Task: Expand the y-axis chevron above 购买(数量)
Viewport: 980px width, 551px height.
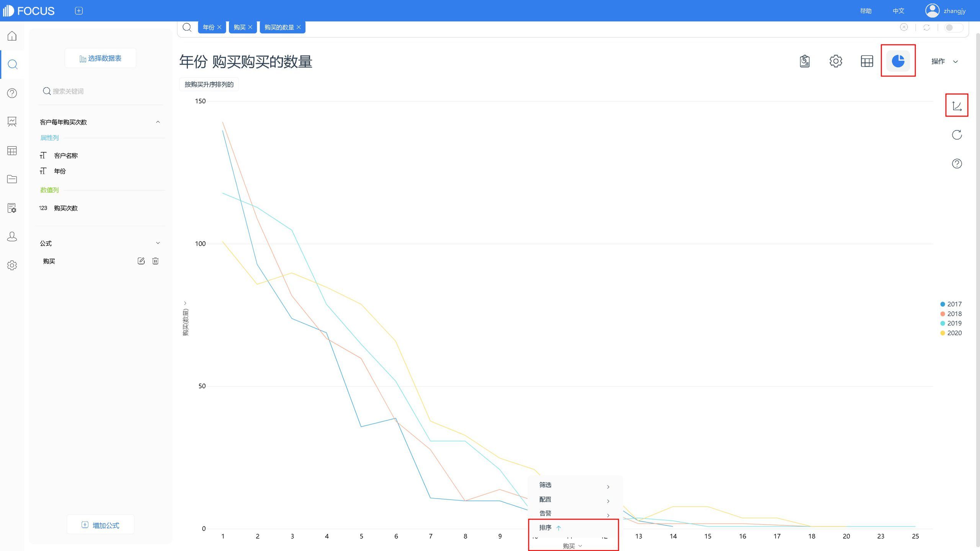Action: (185, 303)
